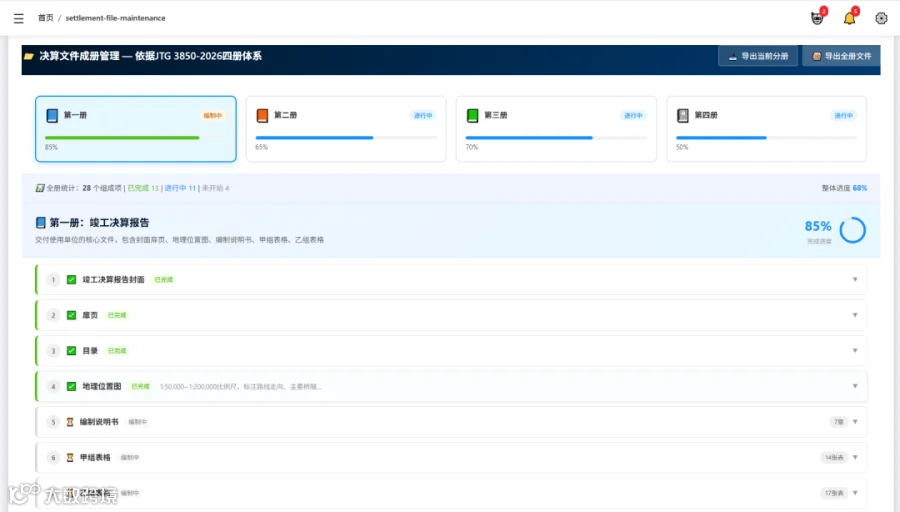Screen dimensions: 900x512
Task: Click the orange book icon of 第二册 card
Action: pyautogui.click(x=262, y=115)
